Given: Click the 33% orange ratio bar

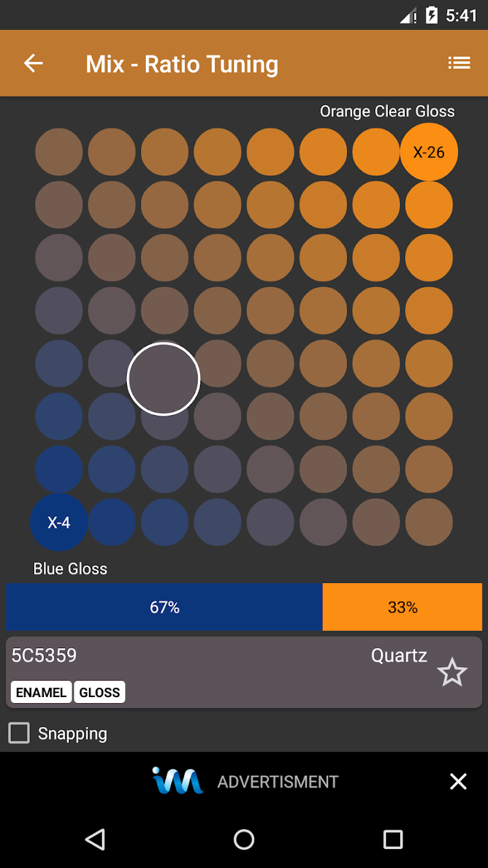Looking at the screenshot, I should [x=403, y=607].
